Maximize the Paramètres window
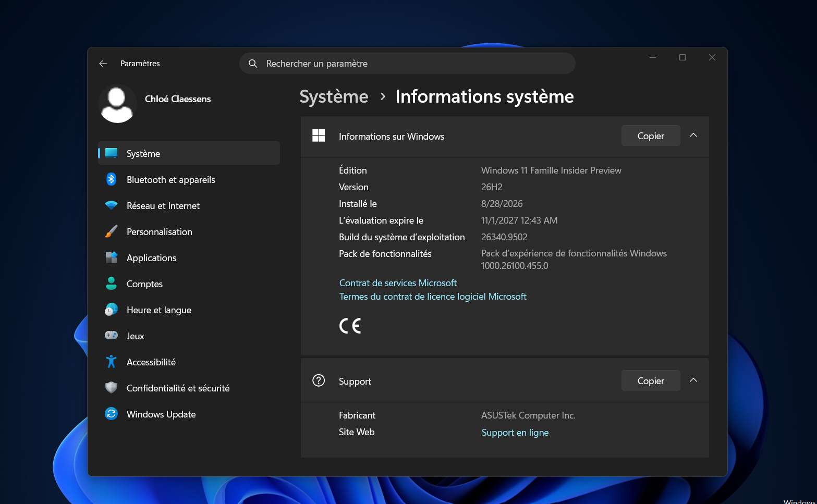Screen dimensions: 817x504 (682, 57)
